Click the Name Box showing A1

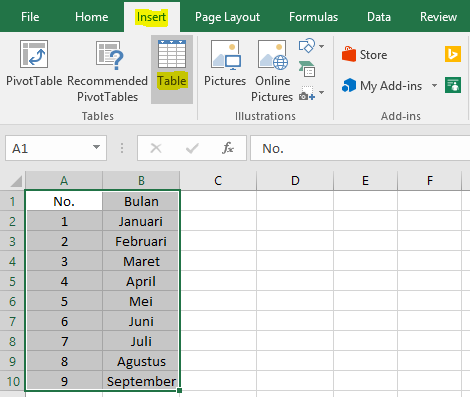point(56,148)
